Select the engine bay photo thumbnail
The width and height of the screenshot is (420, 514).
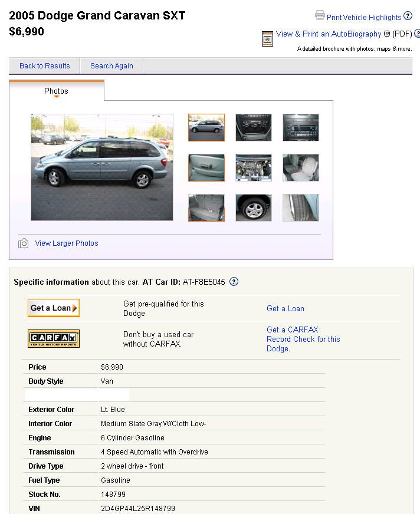click(x=254, y=168)
